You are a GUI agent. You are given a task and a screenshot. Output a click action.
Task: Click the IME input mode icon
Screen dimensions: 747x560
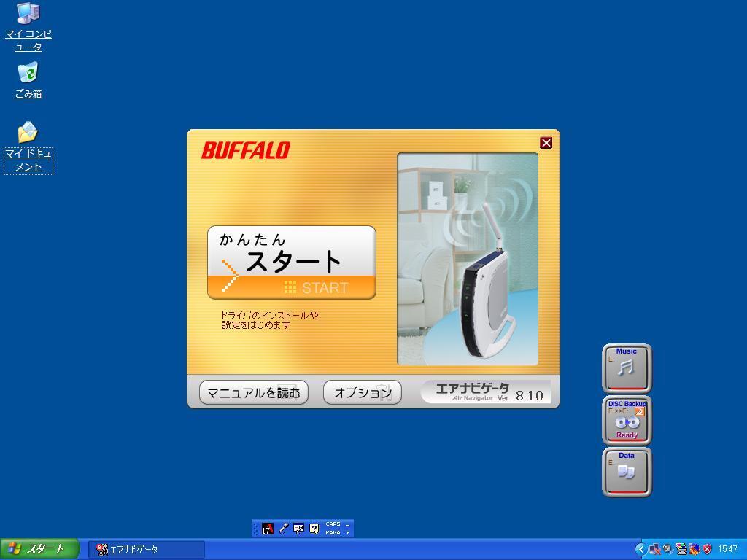[268, 529]
